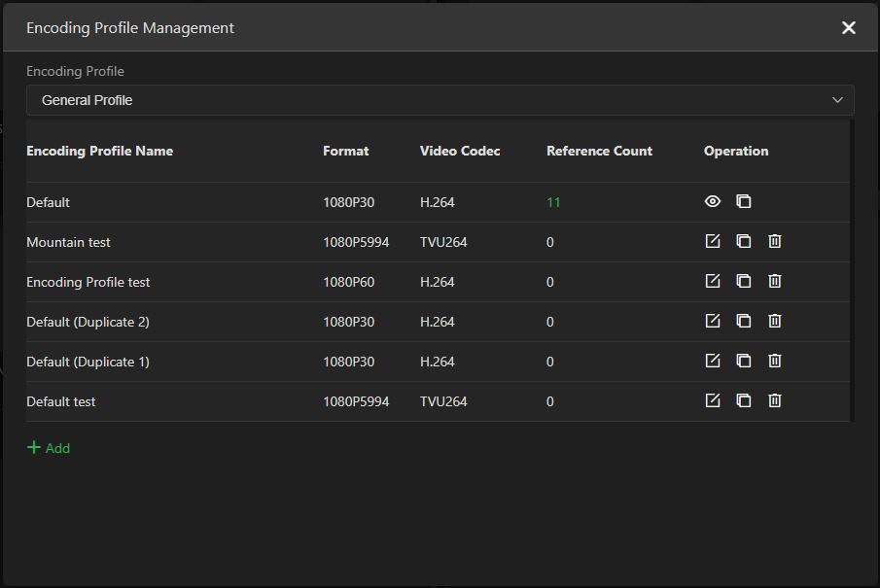Click the Encoding Profile Management title
The width and height of the screenshot is (880, 588).
click(130, 28)
